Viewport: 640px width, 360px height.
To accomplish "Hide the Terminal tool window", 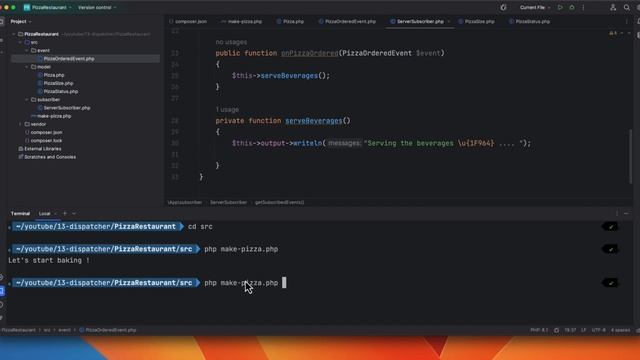I will pos(627,213).
